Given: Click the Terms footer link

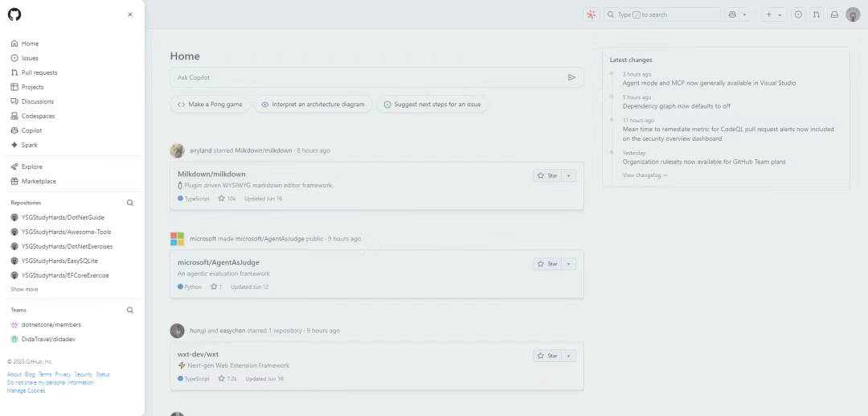Looking at the screenshot, I should [x=45, y=374].
